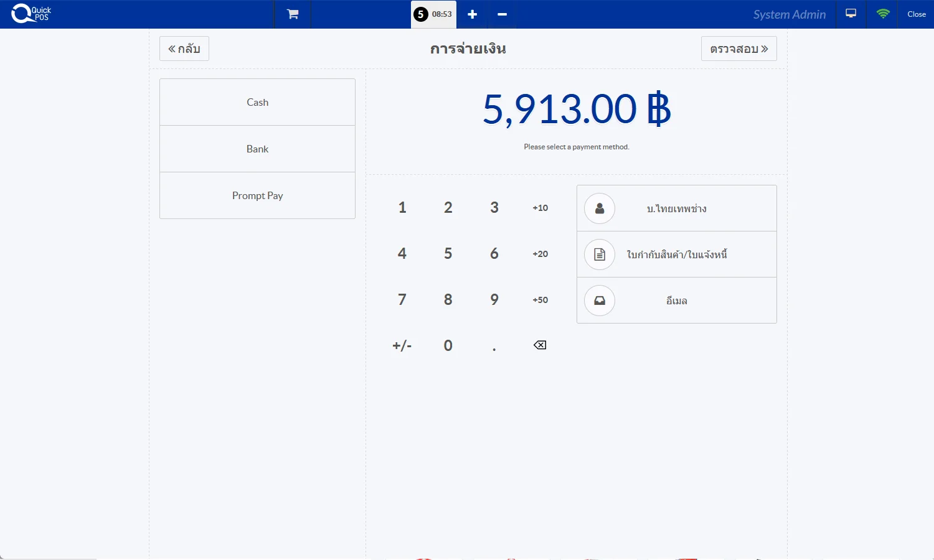This screenshot has width=934, height=560.
Task: Select Prompt Pay payment method
Action: click(x=257, y=195)
